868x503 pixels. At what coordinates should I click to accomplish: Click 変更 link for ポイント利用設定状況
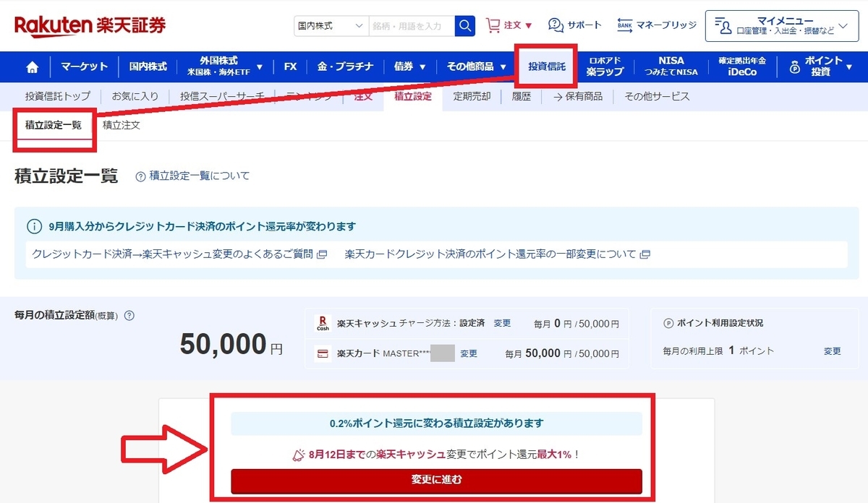[x=833, y=351]
